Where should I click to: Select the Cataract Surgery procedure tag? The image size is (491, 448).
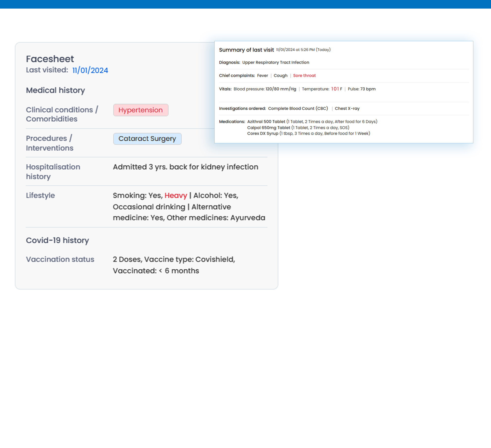click(147, 139)
